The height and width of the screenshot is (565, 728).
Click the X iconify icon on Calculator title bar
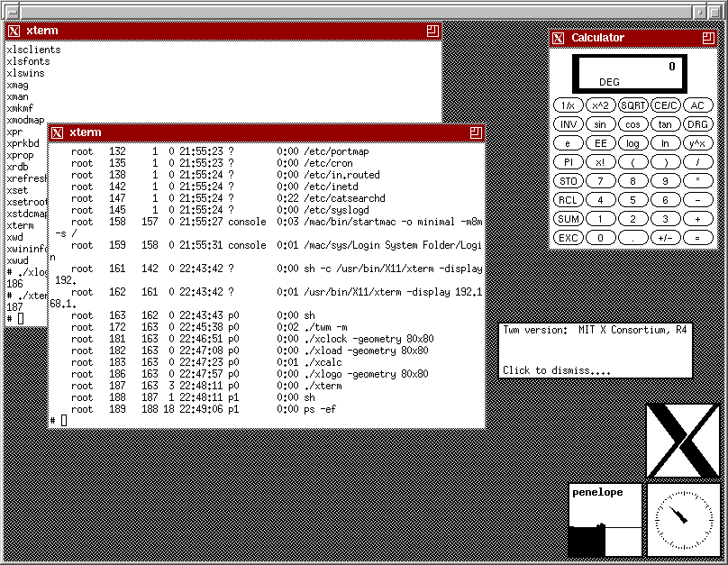pyautogui.click(x=559, y=38)
